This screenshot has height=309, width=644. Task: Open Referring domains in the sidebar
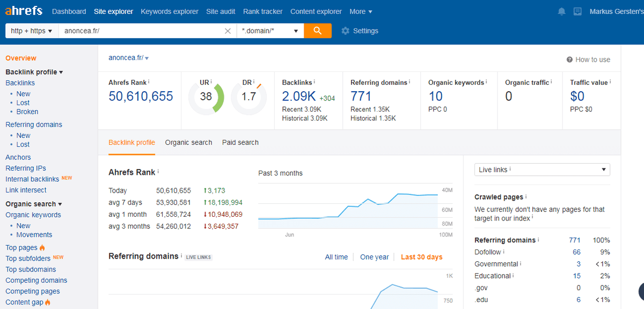click(34, 124)
